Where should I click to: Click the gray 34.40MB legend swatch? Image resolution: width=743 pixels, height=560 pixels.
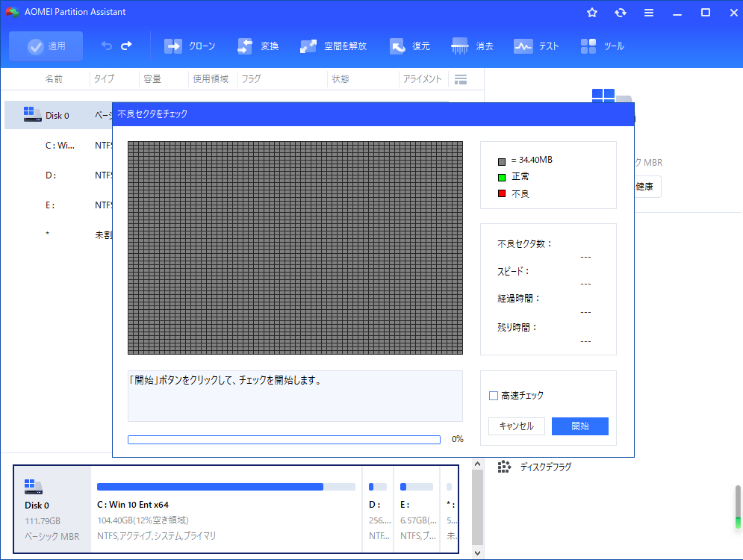tap(502, 162)
